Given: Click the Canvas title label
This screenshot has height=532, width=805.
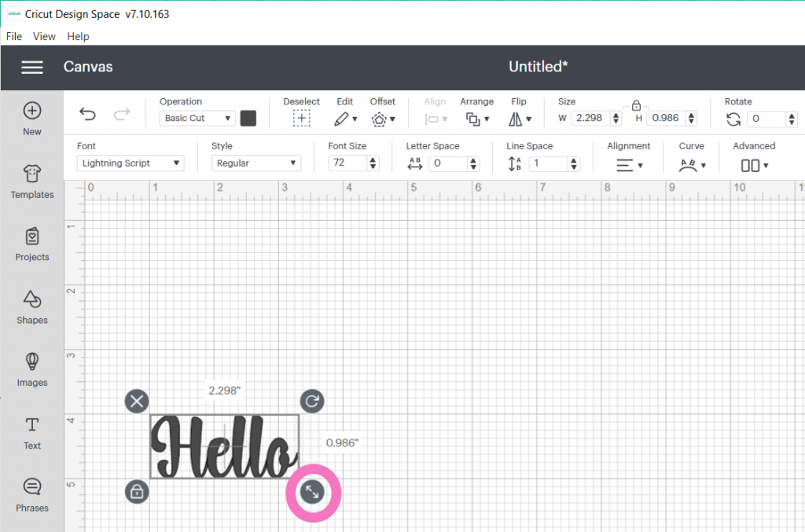Looking at the screenshot, I should pos(88,67).
